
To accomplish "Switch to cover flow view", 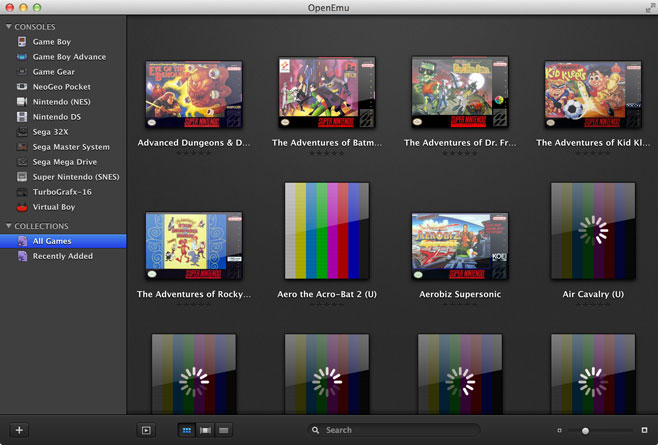I will (x=205, y=430).
